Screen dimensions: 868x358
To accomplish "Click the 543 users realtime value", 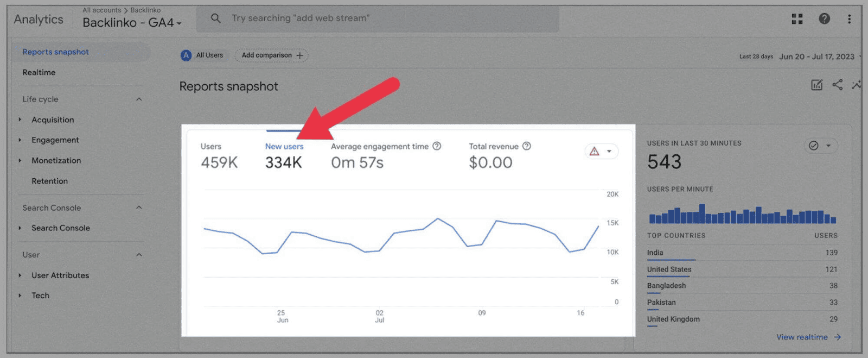I will click(664, 162).
